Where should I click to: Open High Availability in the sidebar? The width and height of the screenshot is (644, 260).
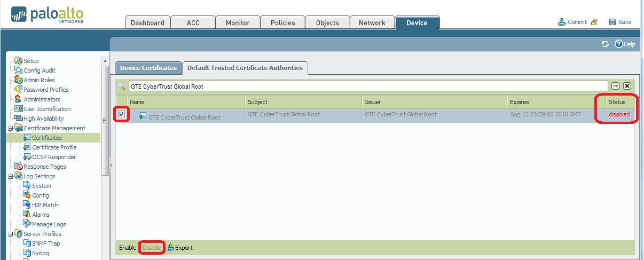[x=44, y=119]
